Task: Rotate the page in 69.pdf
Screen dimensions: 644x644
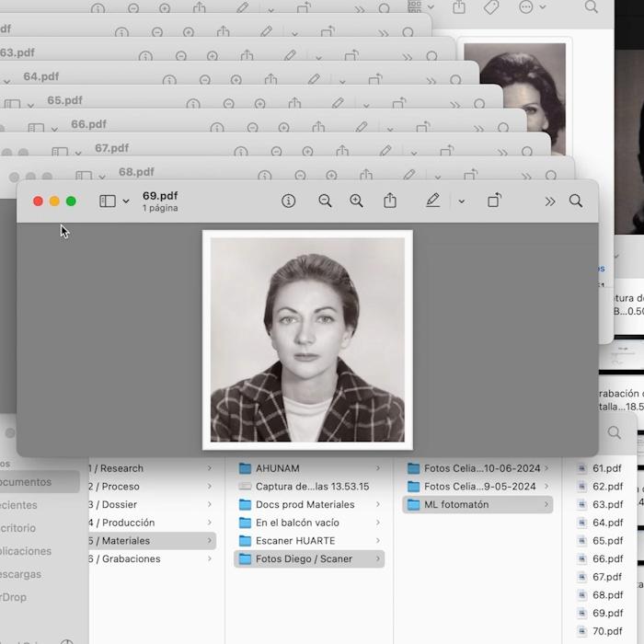Action: [x=494, y=201]
